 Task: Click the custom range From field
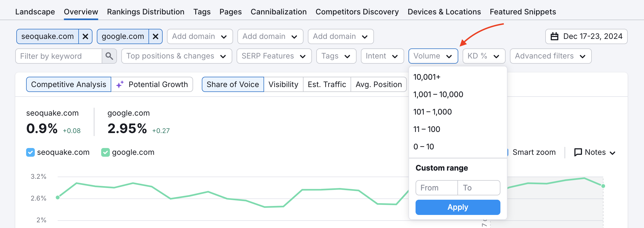point(436,188)
